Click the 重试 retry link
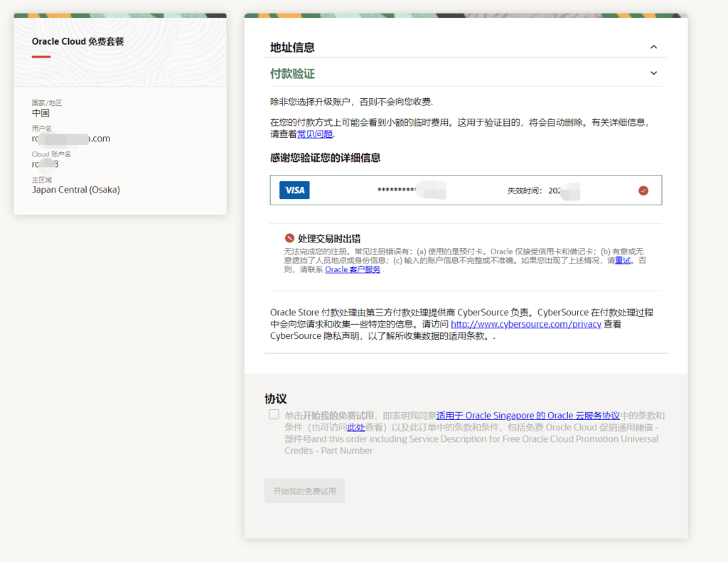728x562 pixels. [621, 259]
